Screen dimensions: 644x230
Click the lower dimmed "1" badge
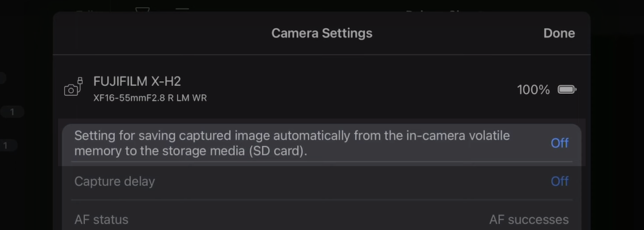tap(6, 145)
